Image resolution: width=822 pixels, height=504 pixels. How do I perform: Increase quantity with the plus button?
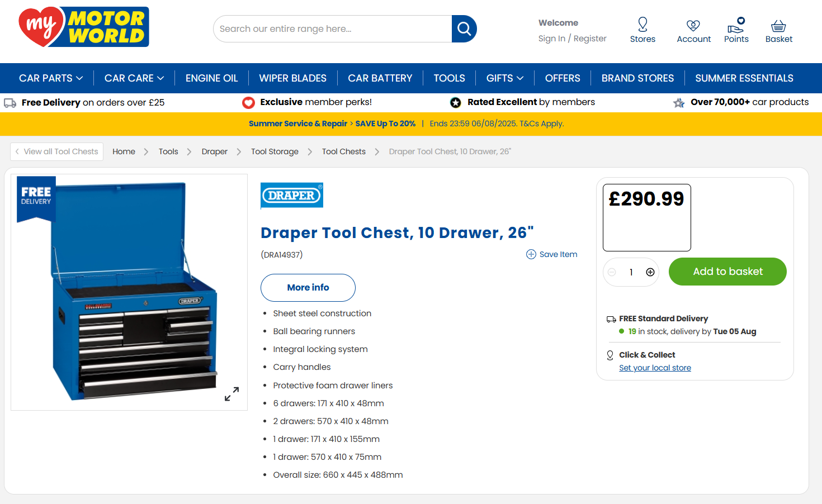[650, 272]
